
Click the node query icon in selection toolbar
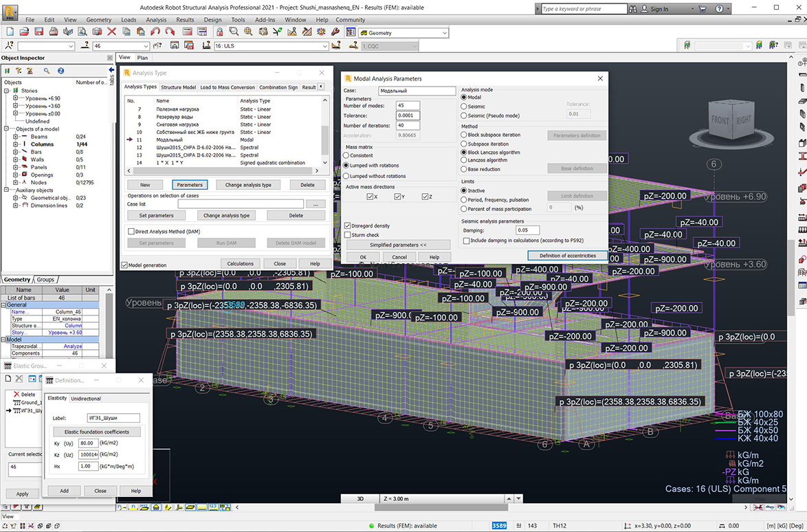[9, 46]
